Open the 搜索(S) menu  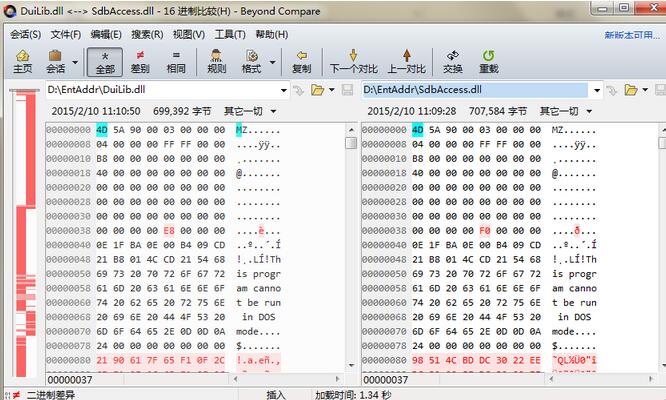pyautogui.click(x=147, y=34)
